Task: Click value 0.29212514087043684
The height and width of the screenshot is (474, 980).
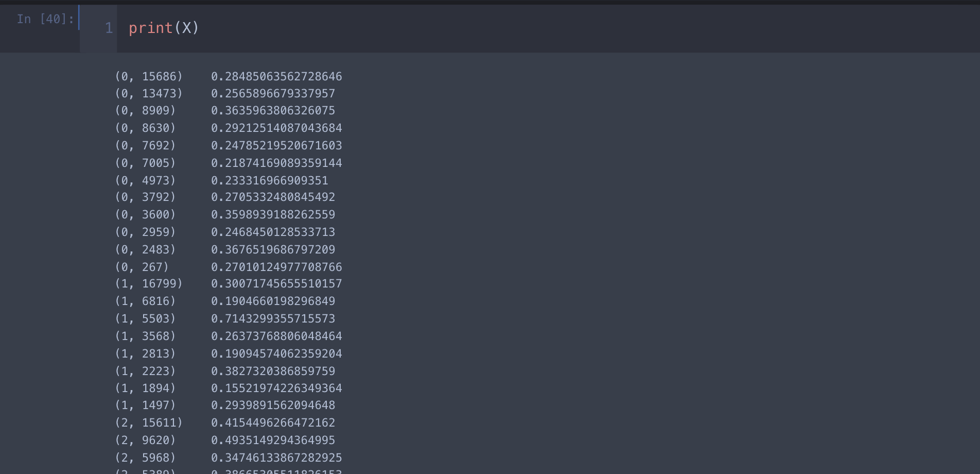Action: pyautogui.click(x=276, y=128)
